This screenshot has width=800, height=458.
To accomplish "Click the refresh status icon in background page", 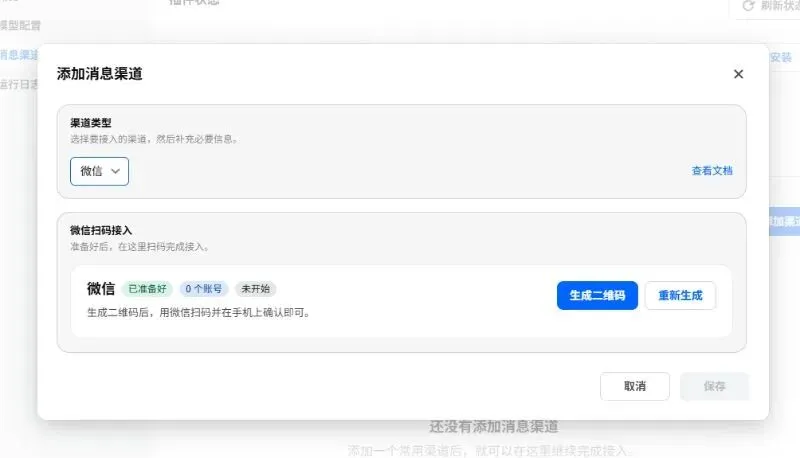I will [748, 6].
